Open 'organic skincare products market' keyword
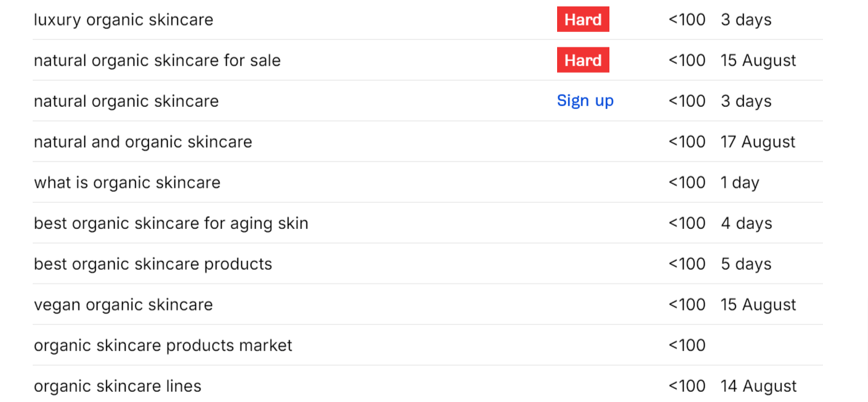The height and width of the screenshot is (402, 868). coord(163,345)
